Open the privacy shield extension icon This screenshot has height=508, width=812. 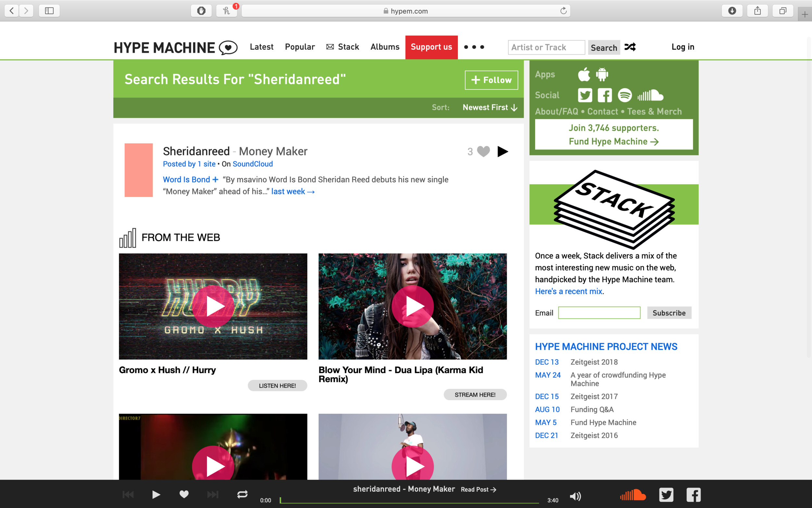coord(201,11)
